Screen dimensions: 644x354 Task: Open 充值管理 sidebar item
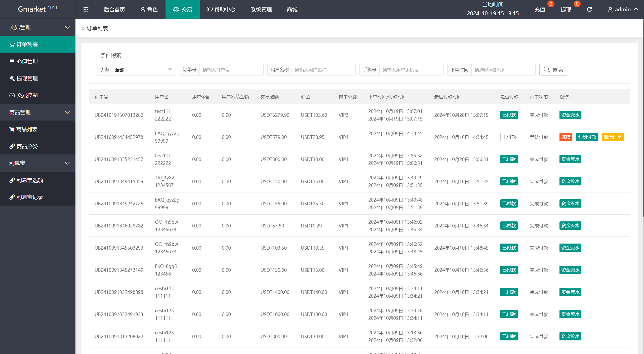[27, 61]
